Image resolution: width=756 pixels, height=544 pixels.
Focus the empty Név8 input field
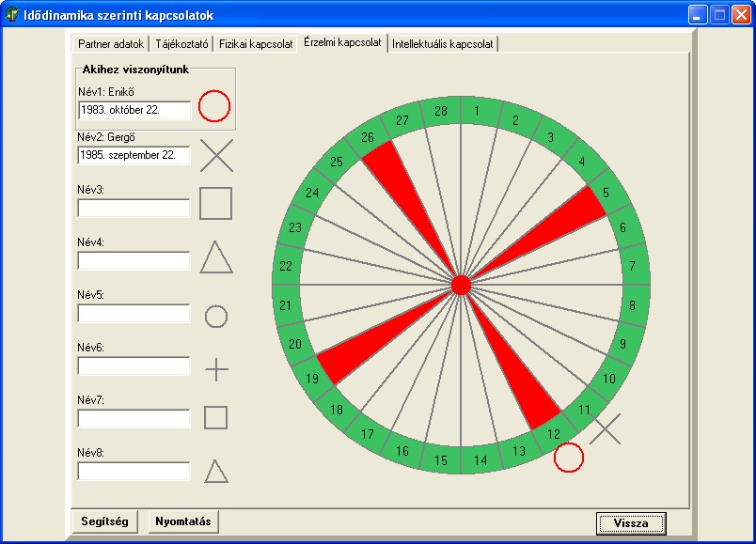[x=134, y=472]
